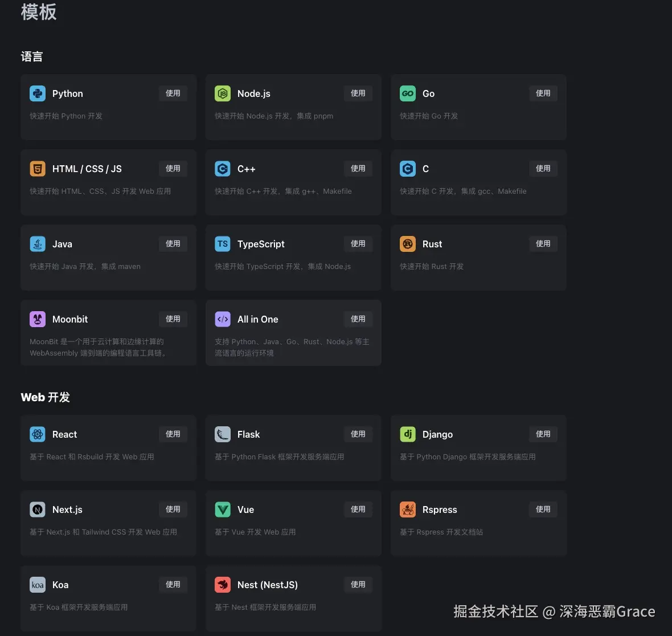Click the Next.js template icon
672x636 pixels.
pos(38,509)
